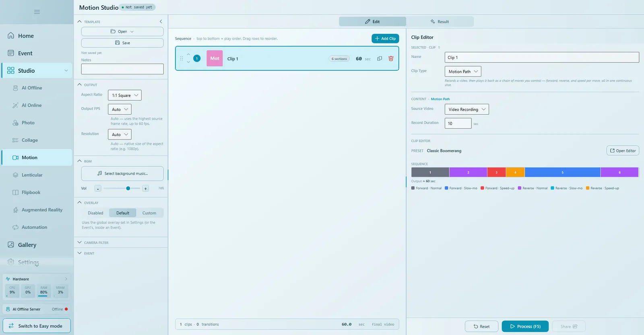Select purple sequence segment 2
The height and width of the screenshot is (335, 644).
coord(468,172)
